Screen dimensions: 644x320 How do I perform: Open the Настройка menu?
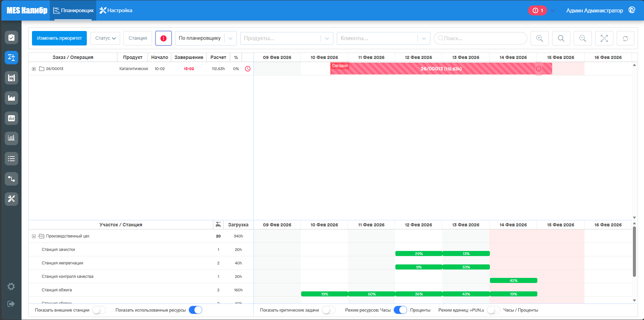tap(116, 10)
